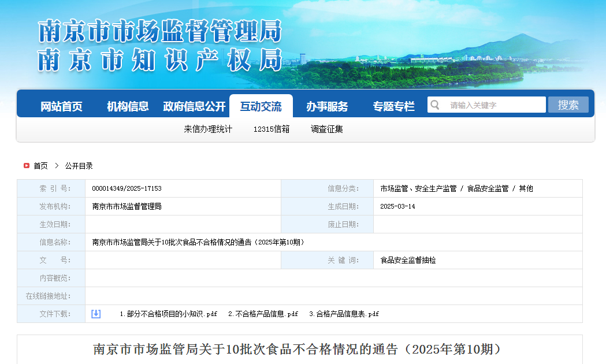Open the 办事服务 menu
The height and width of the screenshot is (364, 606).
pyautogui.click(x=328, y=106)
